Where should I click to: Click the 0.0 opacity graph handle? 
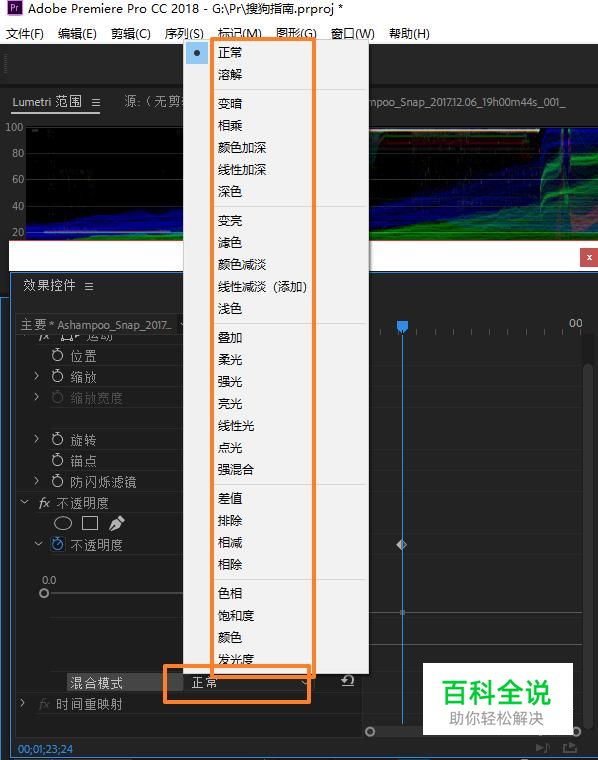(44, 593)
